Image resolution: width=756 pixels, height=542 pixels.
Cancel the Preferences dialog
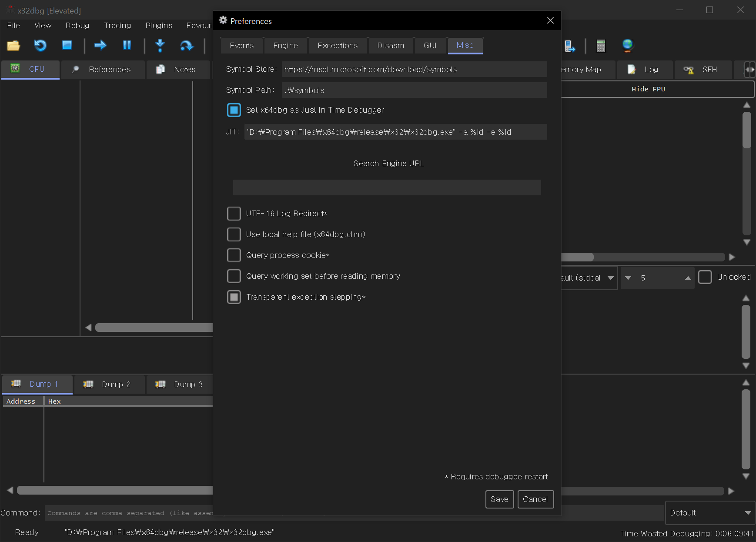click(x=535, y=499)
